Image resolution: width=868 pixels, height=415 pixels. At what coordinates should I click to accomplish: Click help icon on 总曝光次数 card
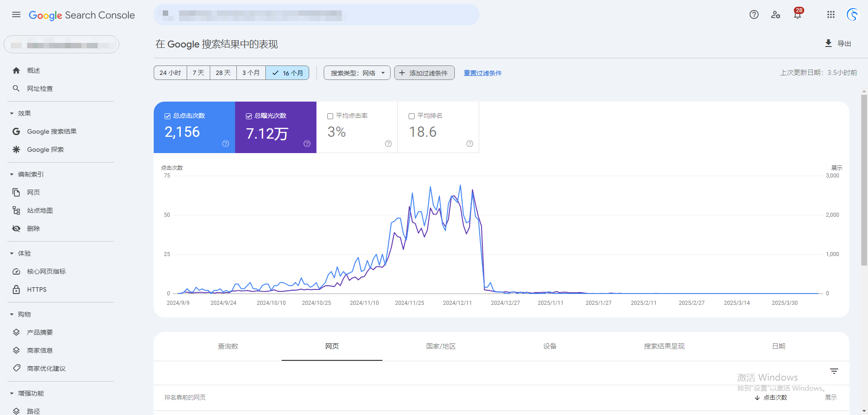(x=307, y=144)
